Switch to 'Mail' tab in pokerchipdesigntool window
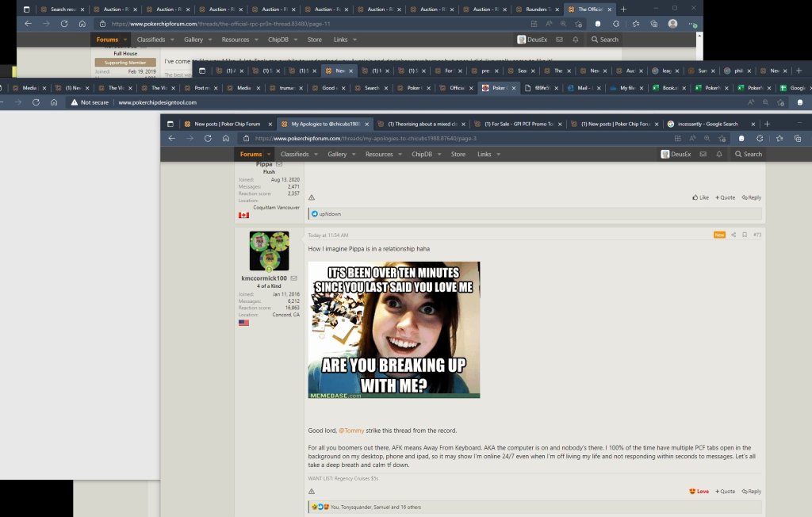 coord(584,88)
